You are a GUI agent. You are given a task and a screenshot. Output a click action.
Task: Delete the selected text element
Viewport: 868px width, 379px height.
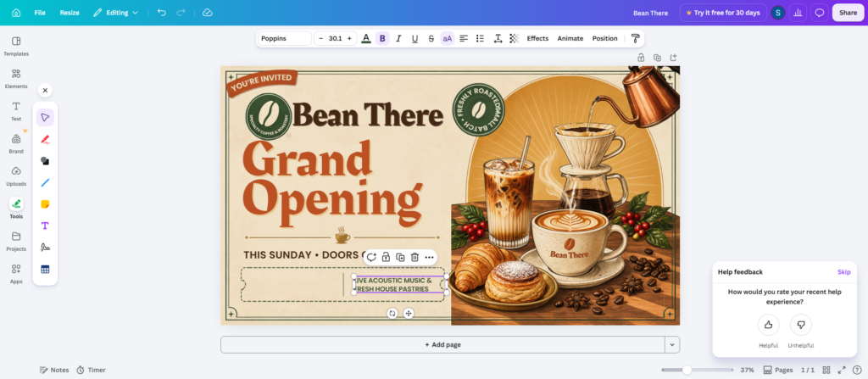415,257
